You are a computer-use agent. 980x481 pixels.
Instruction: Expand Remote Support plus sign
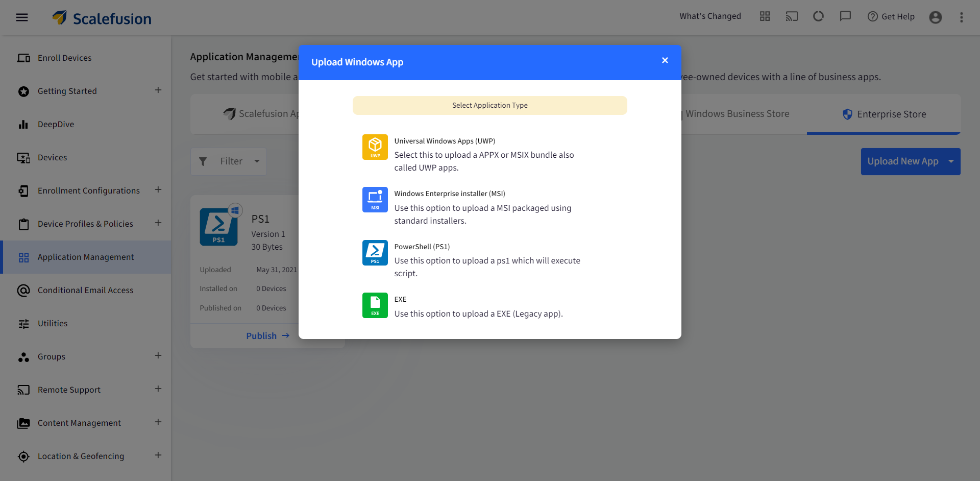(x=158, y=389)
